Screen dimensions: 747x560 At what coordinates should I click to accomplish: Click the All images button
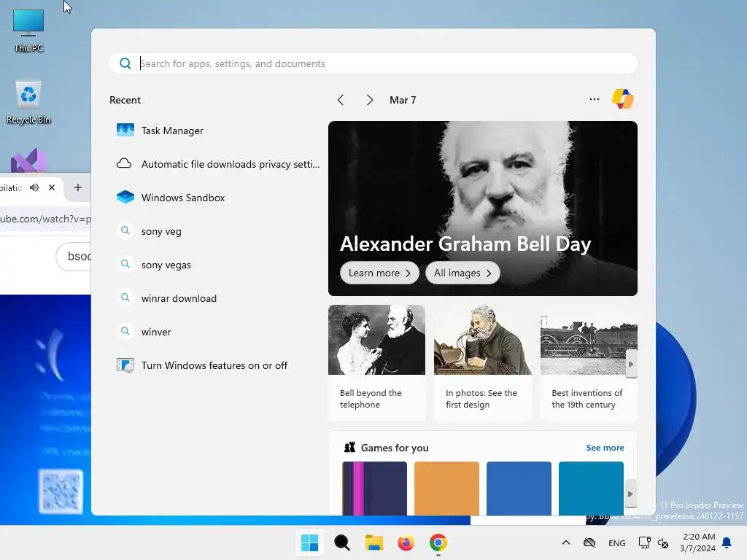coord(462,273)
